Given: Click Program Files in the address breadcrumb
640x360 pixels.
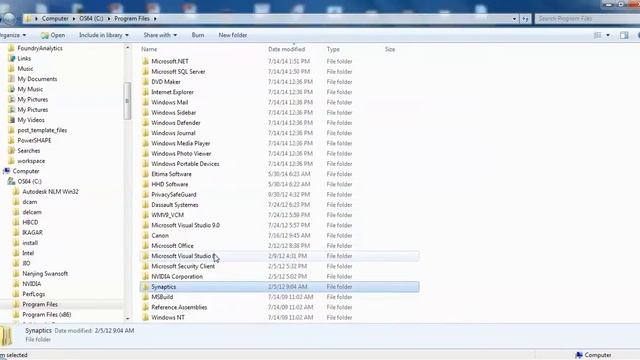Looking at the screenshot, I should click(x=132, y=19).
